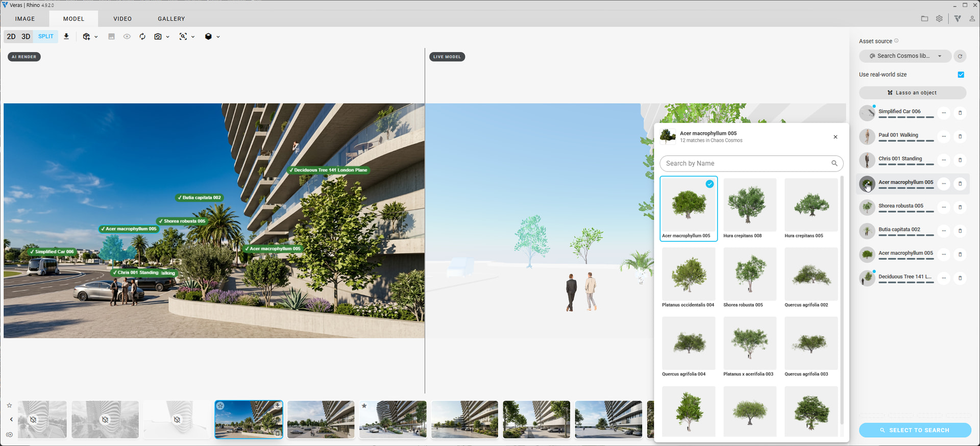The width and height of the screenshot is (980, 446).
Task: Click the refresh render icon
Action: (x=142, y=37)
